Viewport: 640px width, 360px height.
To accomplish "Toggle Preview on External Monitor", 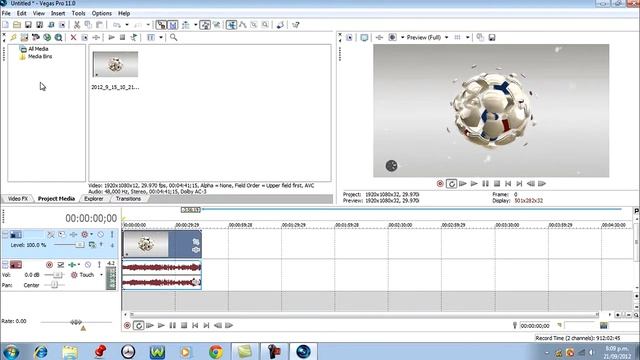I will pyautogui.click(x=364, y=38).
